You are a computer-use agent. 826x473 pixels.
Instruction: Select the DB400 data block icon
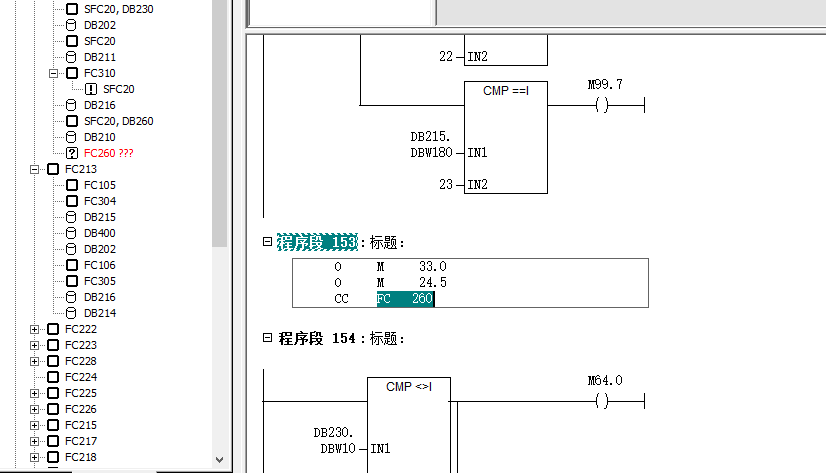pyautogui.click(x=72, y=233)
